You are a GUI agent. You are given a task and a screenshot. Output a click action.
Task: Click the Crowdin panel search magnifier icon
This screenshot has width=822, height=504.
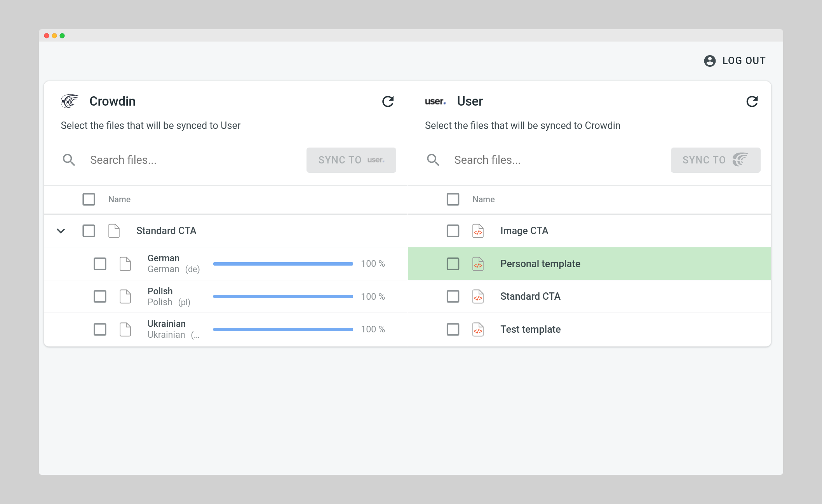pyautogui.click(x=69, y=160)
